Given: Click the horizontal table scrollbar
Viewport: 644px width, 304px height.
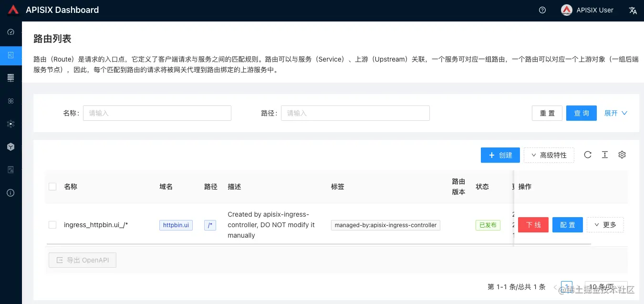Looking at the screenshot, I should [318, 244].
